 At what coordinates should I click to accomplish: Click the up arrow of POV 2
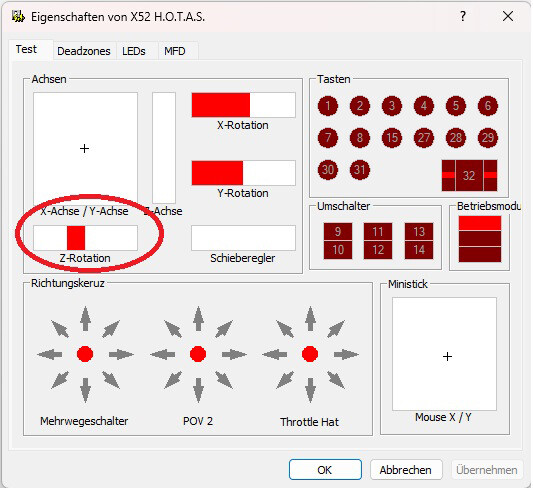tap(198, 318)
